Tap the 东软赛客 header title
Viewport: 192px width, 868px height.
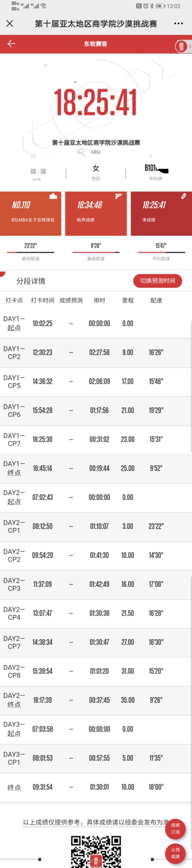(x=96, y=44)
